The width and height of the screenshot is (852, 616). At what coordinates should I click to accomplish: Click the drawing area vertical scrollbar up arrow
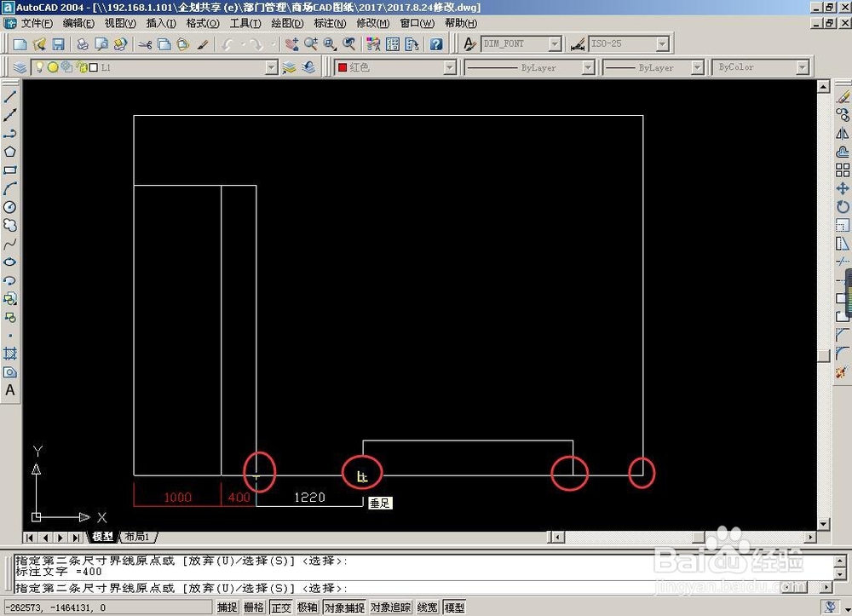(823, 86)
